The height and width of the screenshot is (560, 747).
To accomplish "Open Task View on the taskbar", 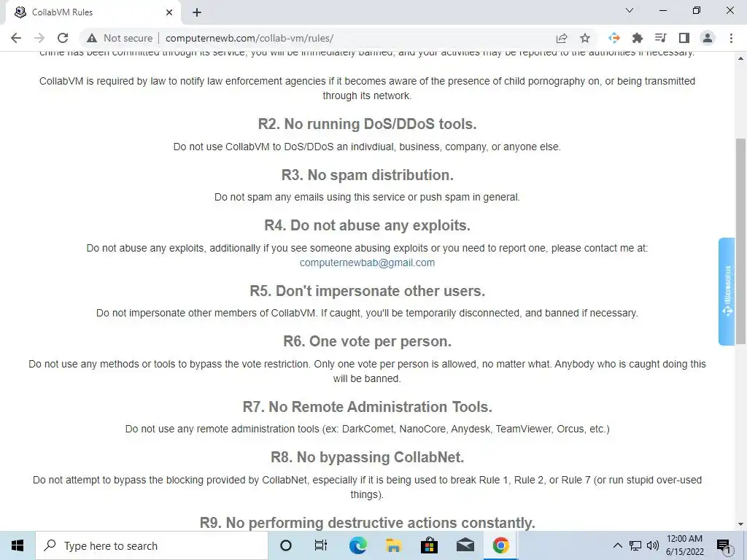I will pyautogui.click(x=321, y=545).
